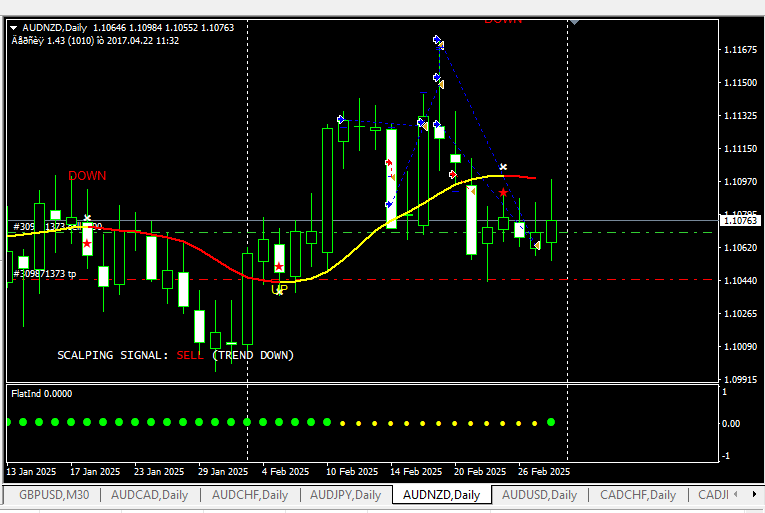Click the SCALPING SIGNAL: text label
This screenshot has width=765, height=513.
click(113, 355)
